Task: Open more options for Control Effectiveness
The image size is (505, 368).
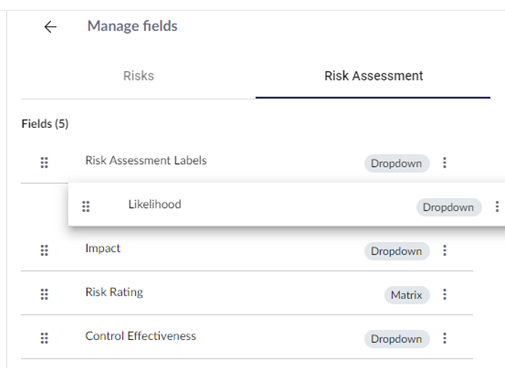Action: coord(445,338)
